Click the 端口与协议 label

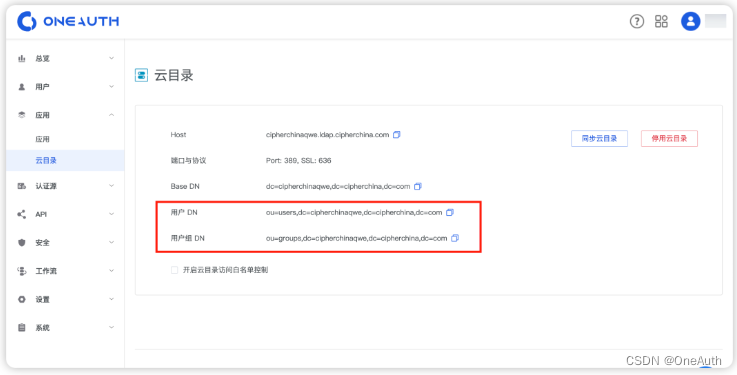pos(188,161)
